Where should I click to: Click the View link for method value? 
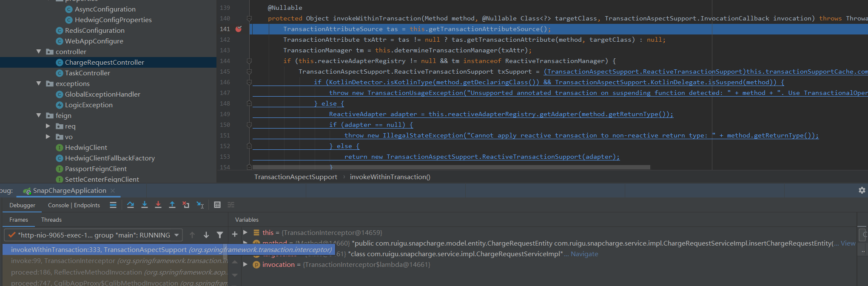[848, 243]
